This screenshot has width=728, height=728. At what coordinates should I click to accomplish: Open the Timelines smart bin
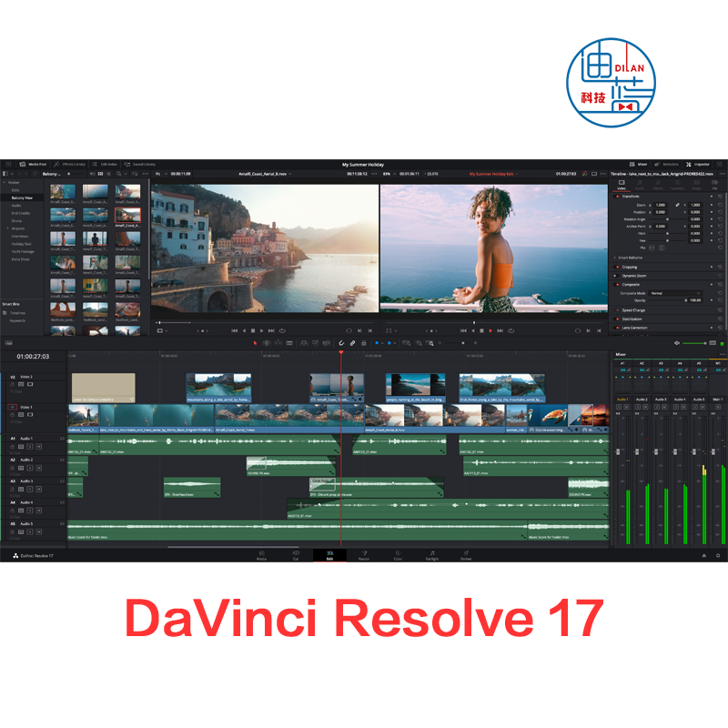point(17,313)
